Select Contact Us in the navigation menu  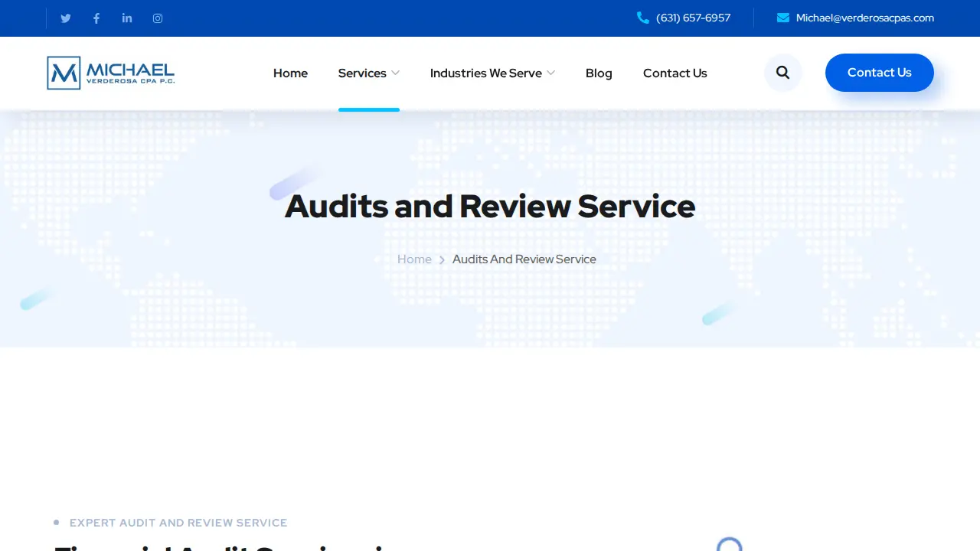[675, 73]
